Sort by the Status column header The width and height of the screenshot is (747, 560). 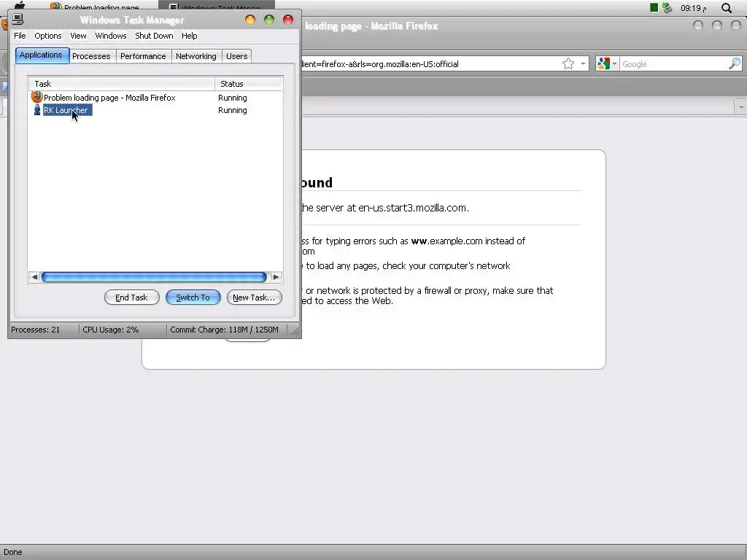click(249, 84)
